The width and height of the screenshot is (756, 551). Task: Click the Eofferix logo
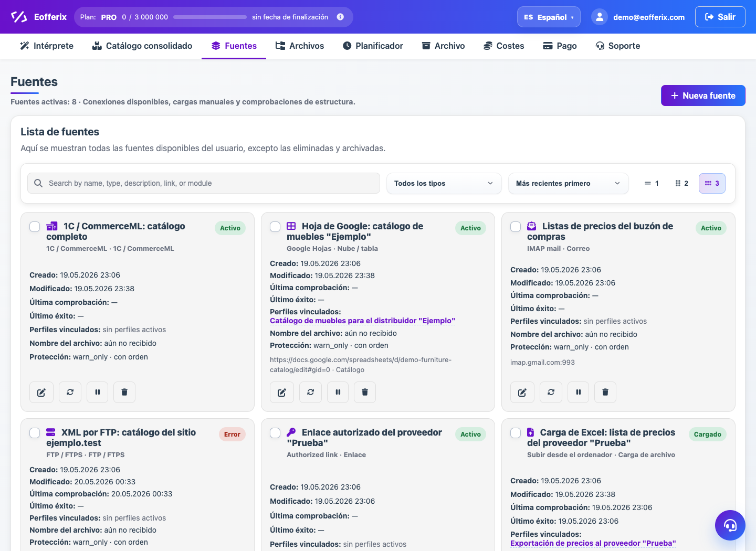[x=39, y=17]
